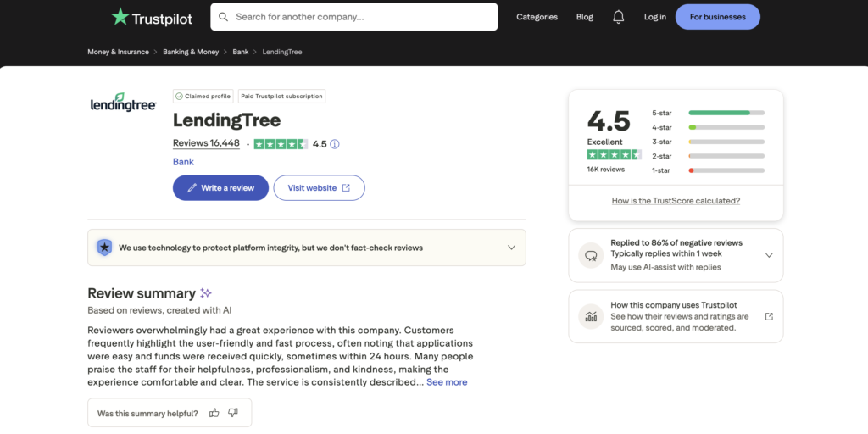Image resolution: width=868 pixels, height=434 pixels.
Task: Give the summary a thumbs down
Action: pyautogui.click(x=233, y=413)
